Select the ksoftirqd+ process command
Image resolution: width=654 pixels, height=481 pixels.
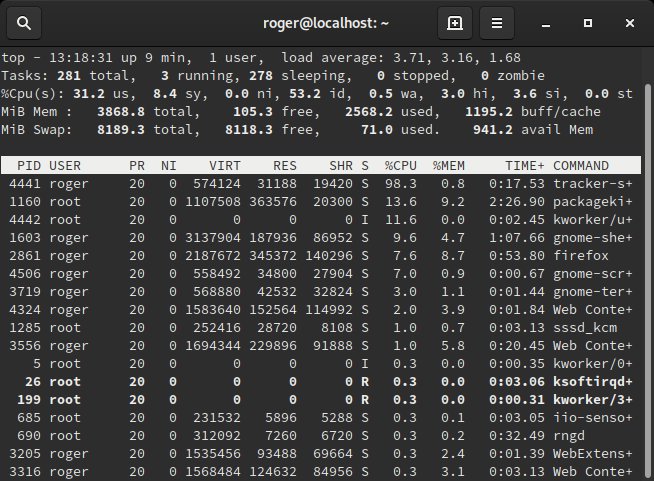coord(593,381)
